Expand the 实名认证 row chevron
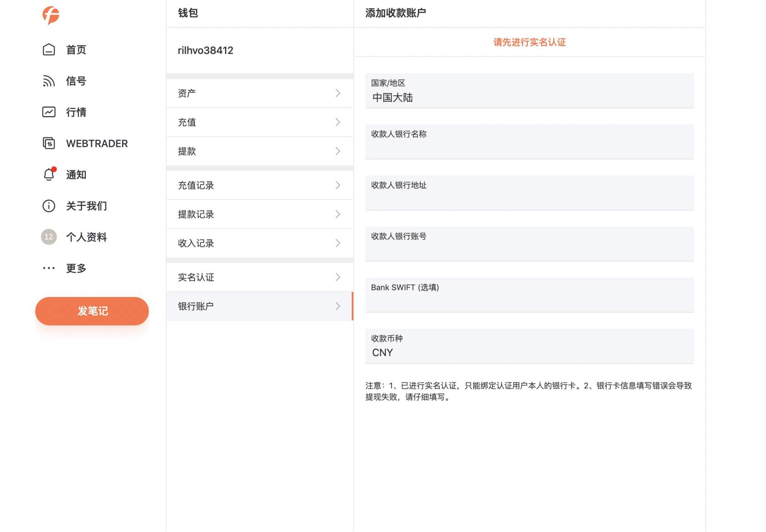Image resolution: width=766 pixels, height=532 pixels. [338, 277]
